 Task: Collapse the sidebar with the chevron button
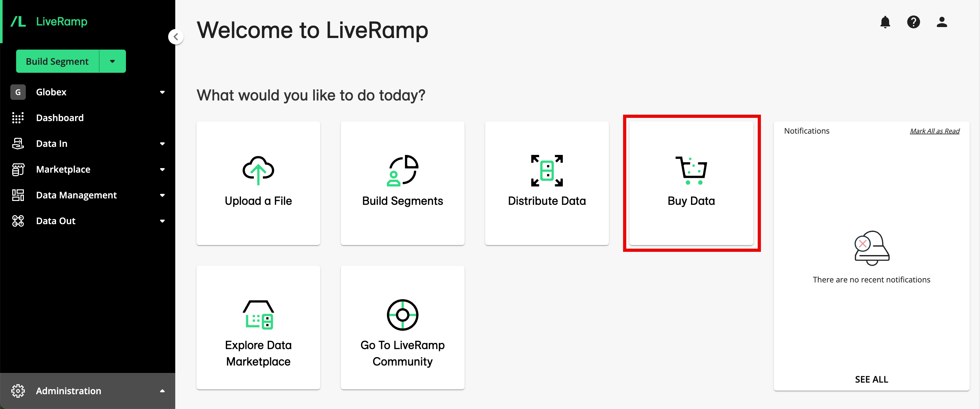point(176,37)
